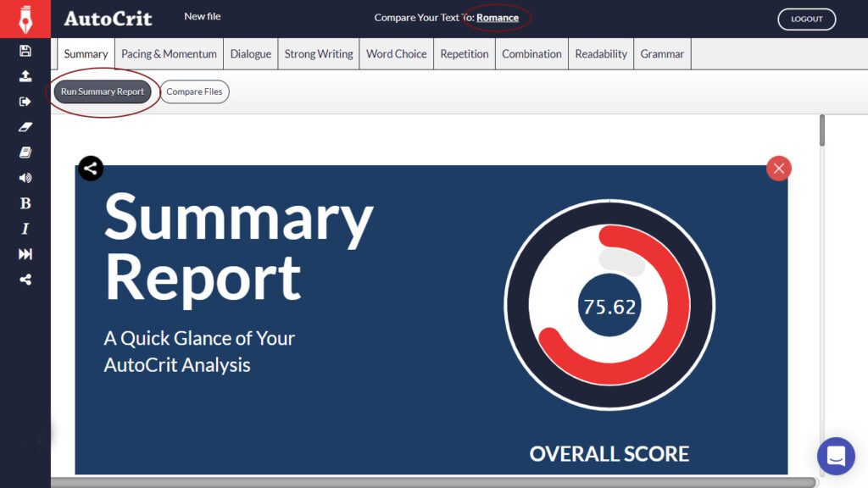This screenshot has height=488, width=868.
Task: Click the black share icon on report
Action: pos(91,169)
